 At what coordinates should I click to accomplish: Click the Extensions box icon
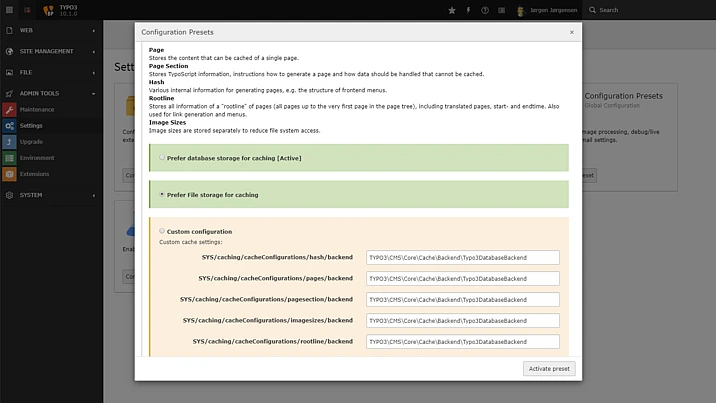[x=9, y=174]
